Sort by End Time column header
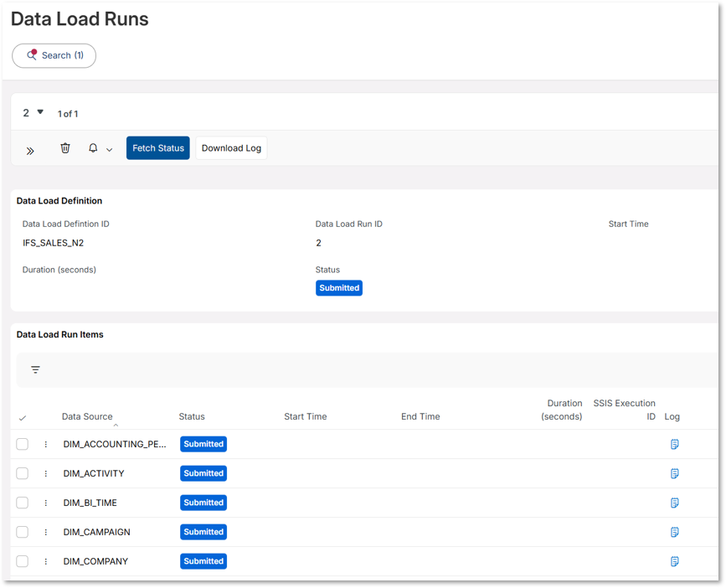The image size is (726, 588). [420, 416]
